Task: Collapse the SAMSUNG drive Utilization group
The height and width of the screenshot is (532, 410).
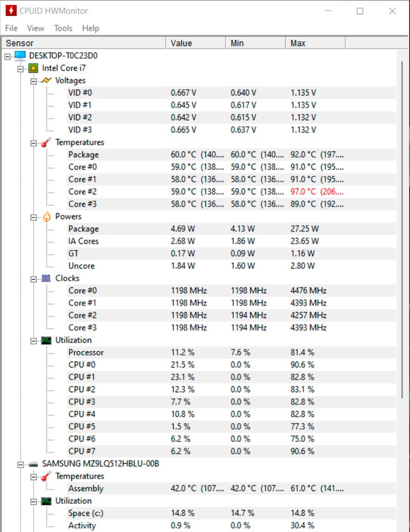Action: tap(34, 502)
